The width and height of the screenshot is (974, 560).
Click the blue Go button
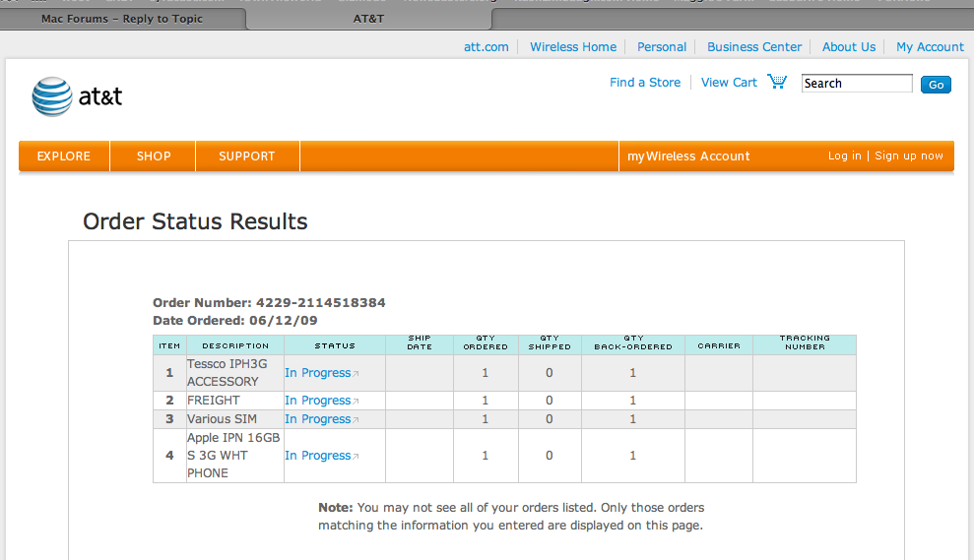(x=936, y=85)
